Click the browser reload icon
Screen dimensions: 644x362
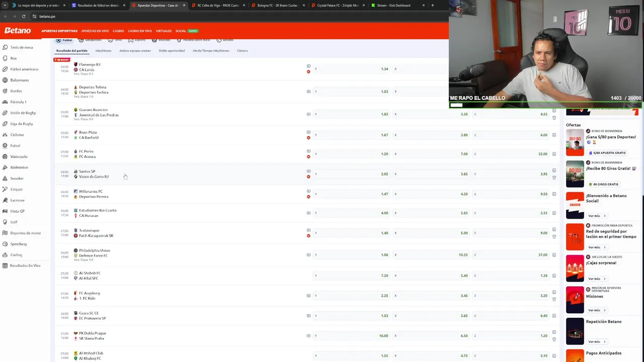coord(23,16)
